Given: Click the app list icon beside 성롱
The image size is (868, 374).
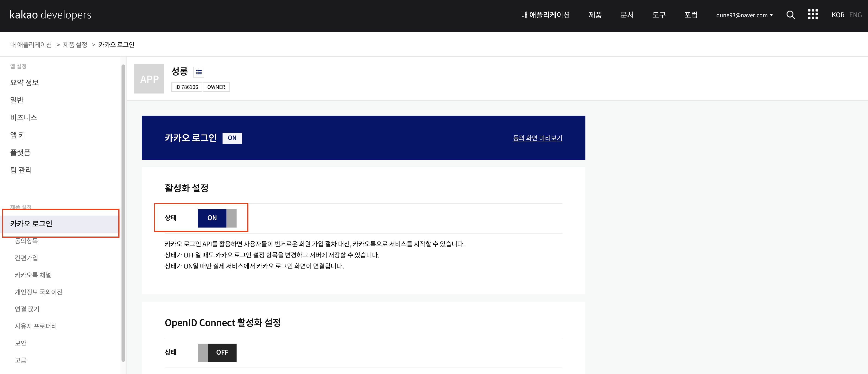Looking at the screenshot, I should click(199, 72).
